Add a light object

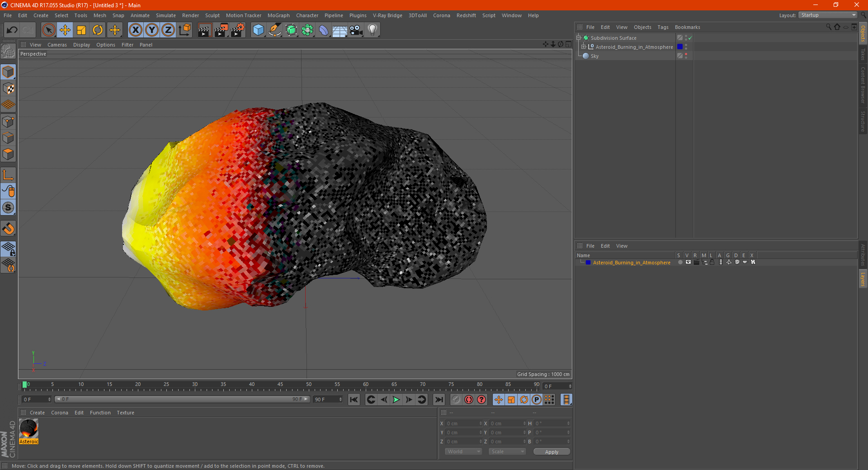point(373,30)
